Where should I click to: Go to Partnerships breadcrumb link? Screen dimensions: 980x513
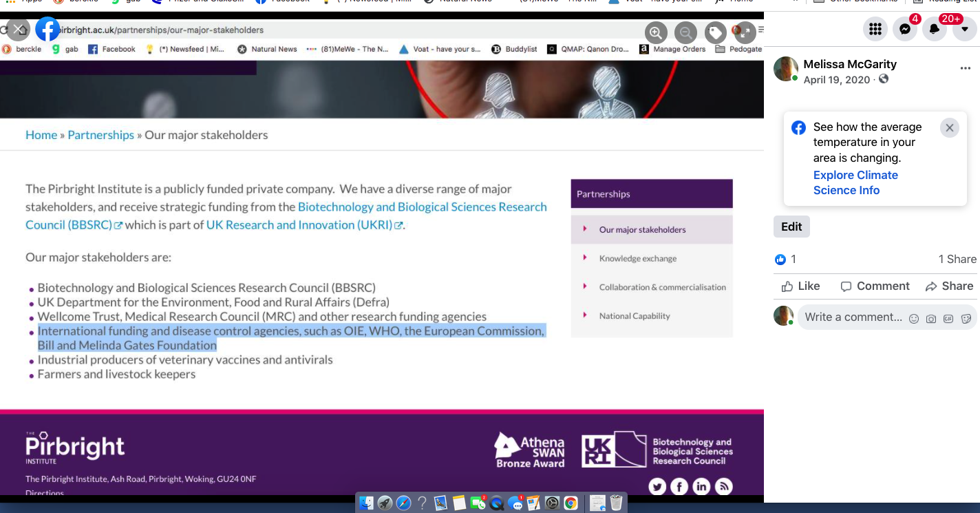100,135
